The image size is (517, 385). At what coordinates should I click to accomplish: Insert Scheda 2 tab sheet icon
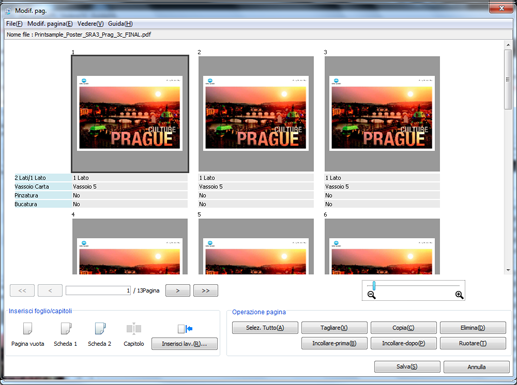coord(100,328)
